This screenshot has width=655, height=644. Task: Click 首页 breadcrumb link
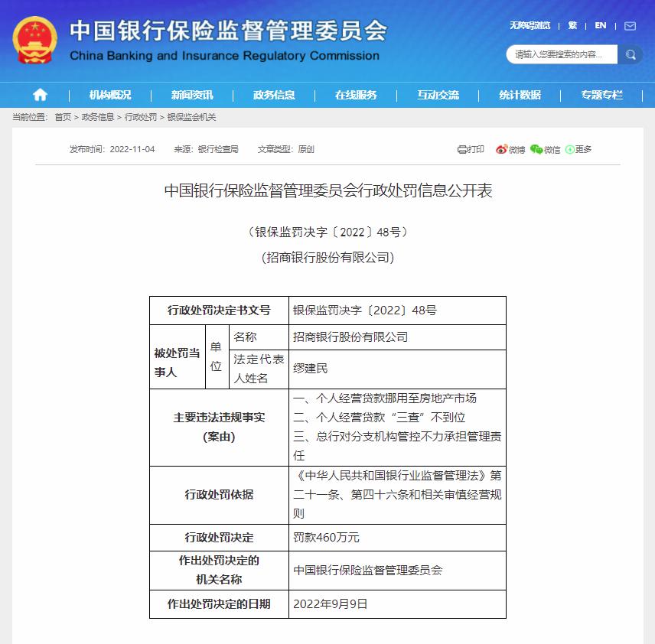[63, 117]
